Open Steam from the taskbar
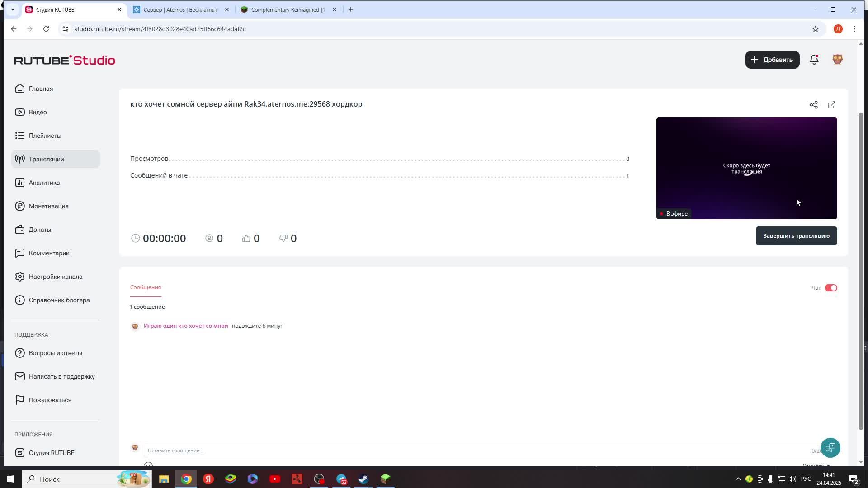868x488 pixels. (x=363, y=479)
